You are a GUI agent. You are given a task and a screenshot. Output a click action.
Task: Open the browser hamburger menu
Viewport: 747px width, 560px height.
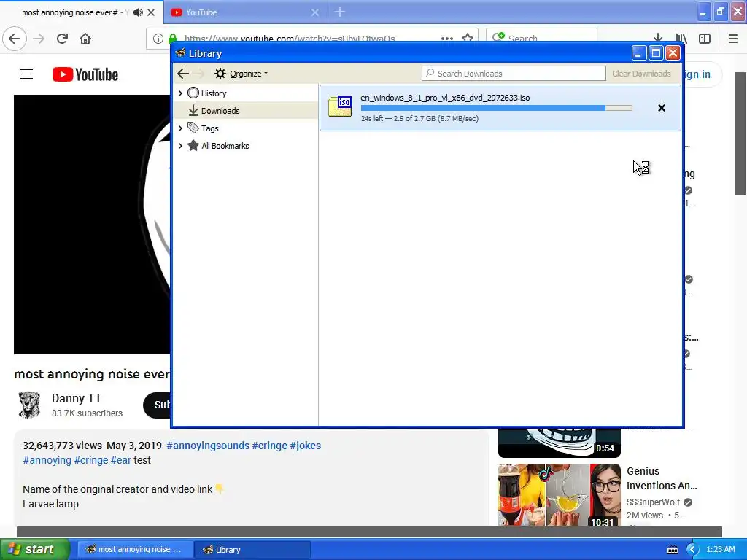733,39
